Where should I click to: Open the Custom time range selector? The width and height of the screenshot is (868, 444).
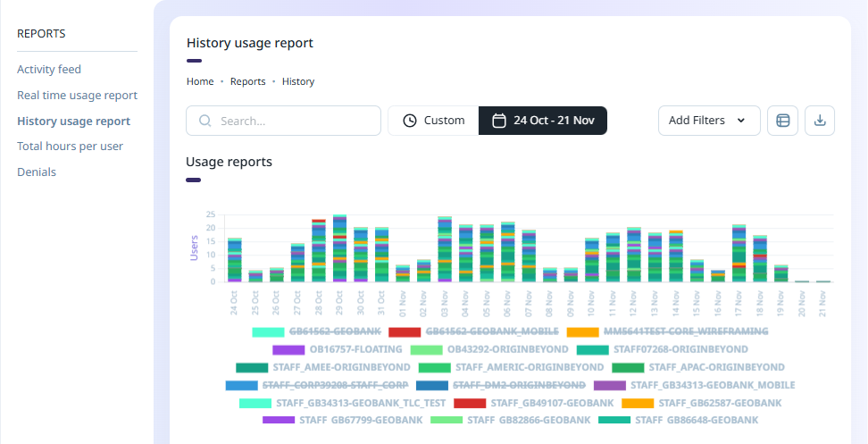433,121
